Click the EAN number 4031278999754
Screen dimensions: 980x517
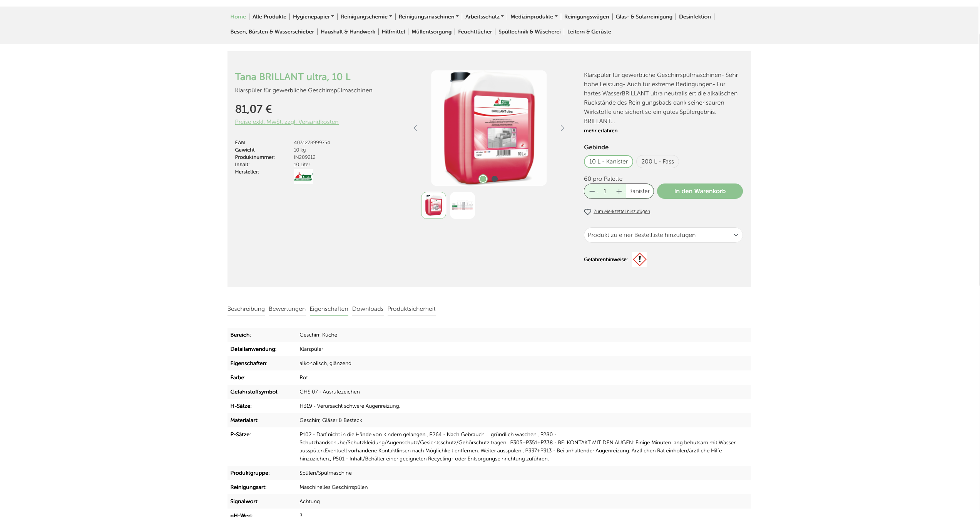point(312,143)
